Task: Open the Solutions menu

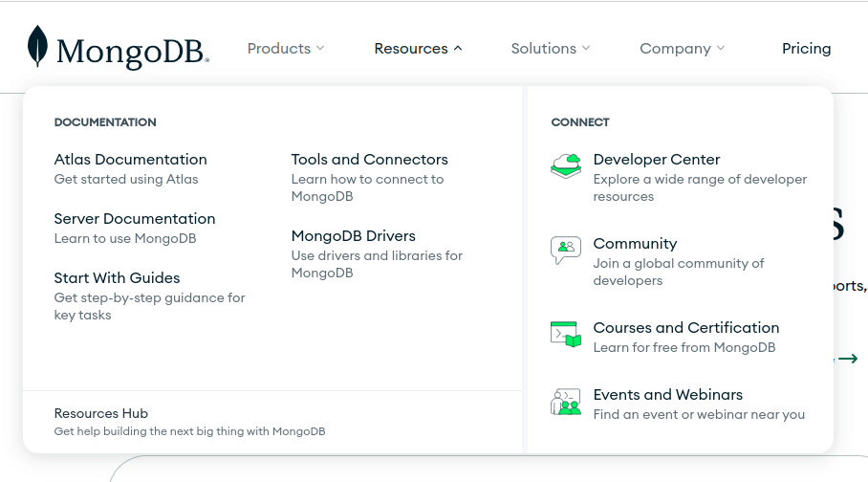Action: click(544, 48)
